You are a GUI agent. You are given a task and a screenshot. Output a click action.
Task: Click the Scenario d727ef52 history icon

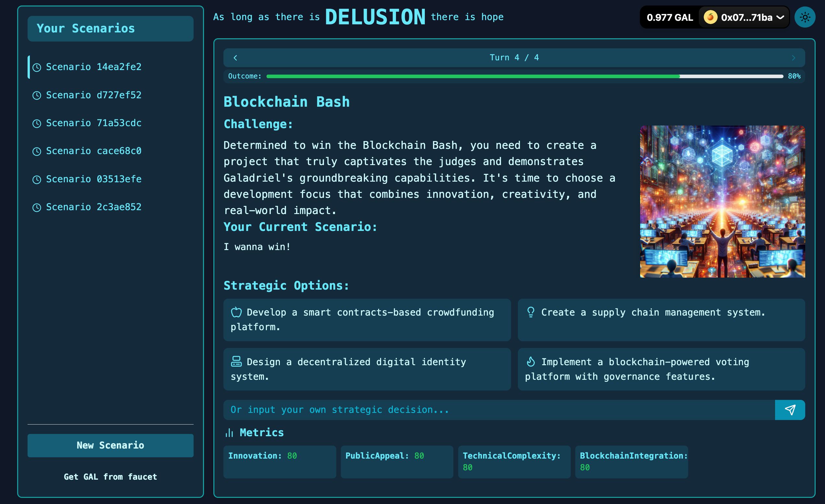click(37, 95)
